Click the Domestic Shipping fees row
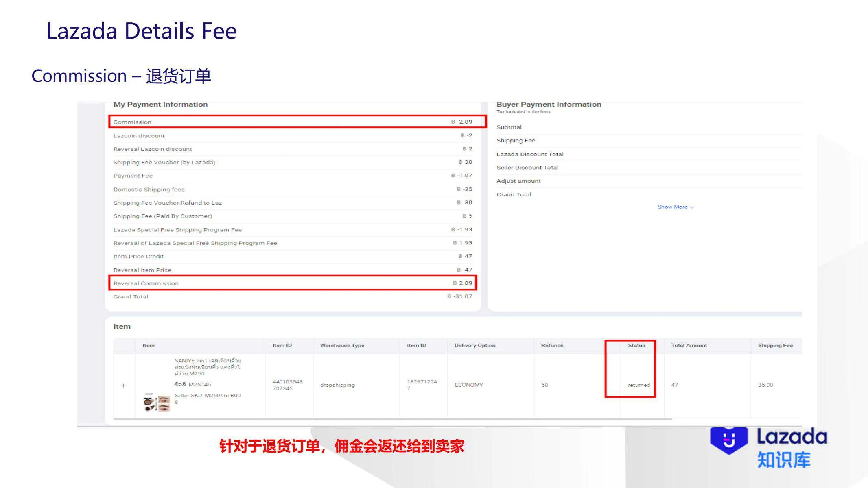This screenshot has width=868, height=488. click(x=149, y=189)
